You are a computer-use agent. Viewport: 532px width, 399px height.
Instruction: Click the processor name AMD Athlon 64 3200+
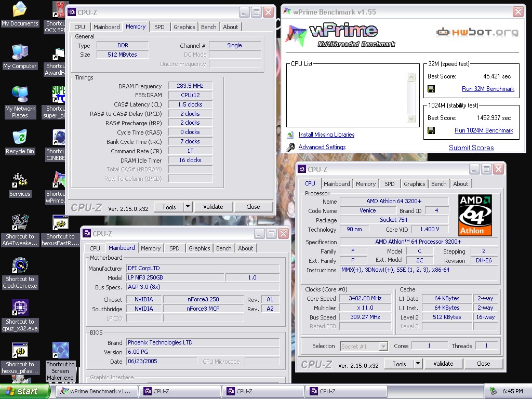tap(394, 201)
